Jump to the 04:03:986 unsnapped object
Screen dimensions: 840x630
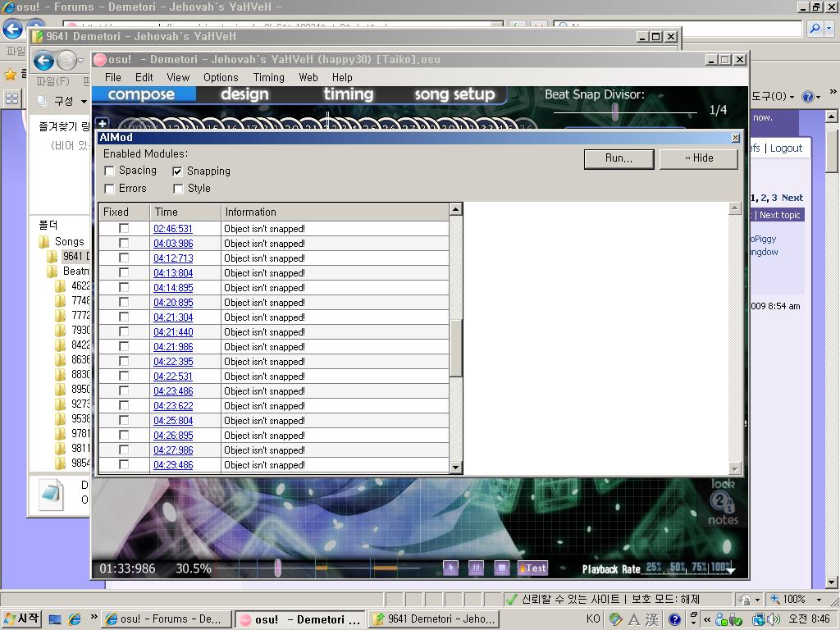(173, 243)
